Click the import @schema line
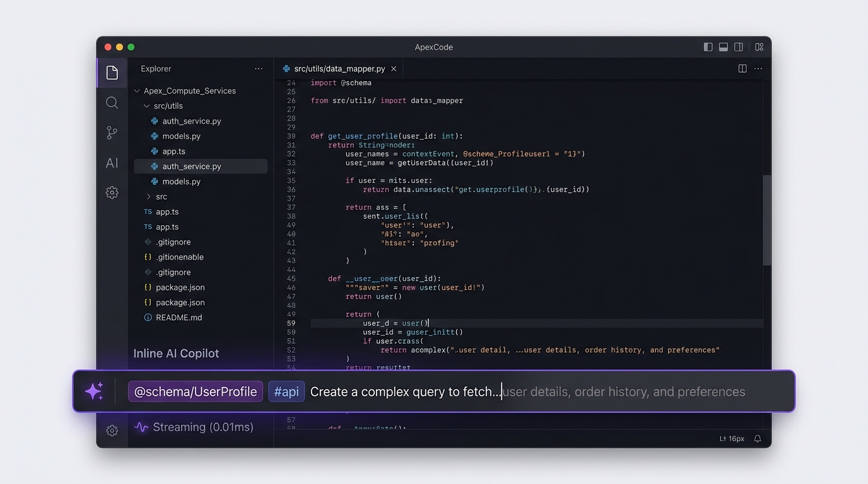 (341, 83)
